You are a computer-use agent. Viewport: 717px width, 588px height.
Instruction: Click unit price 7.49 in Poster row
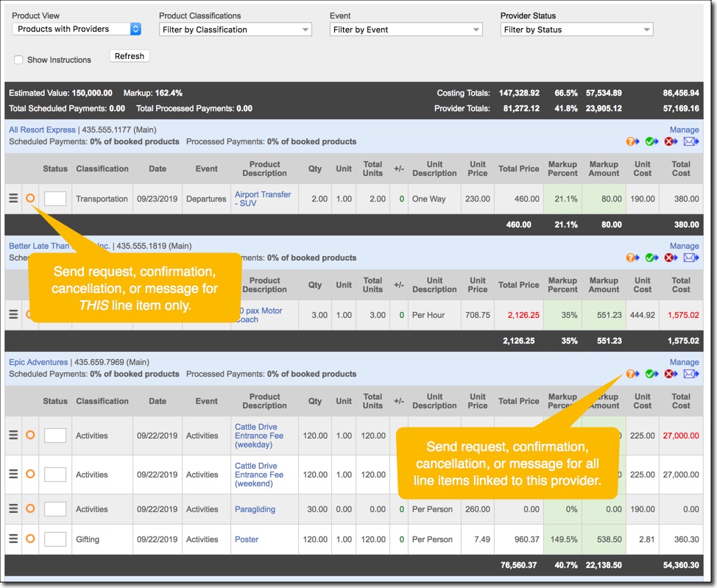point(482,539)
